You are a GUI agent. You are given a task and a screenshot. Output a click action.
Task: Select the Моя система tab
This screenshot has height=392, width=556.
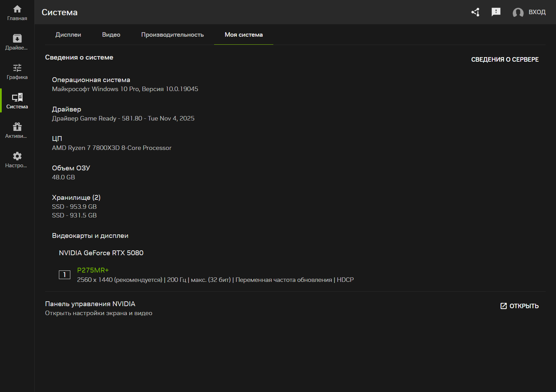tap(244, 35)
